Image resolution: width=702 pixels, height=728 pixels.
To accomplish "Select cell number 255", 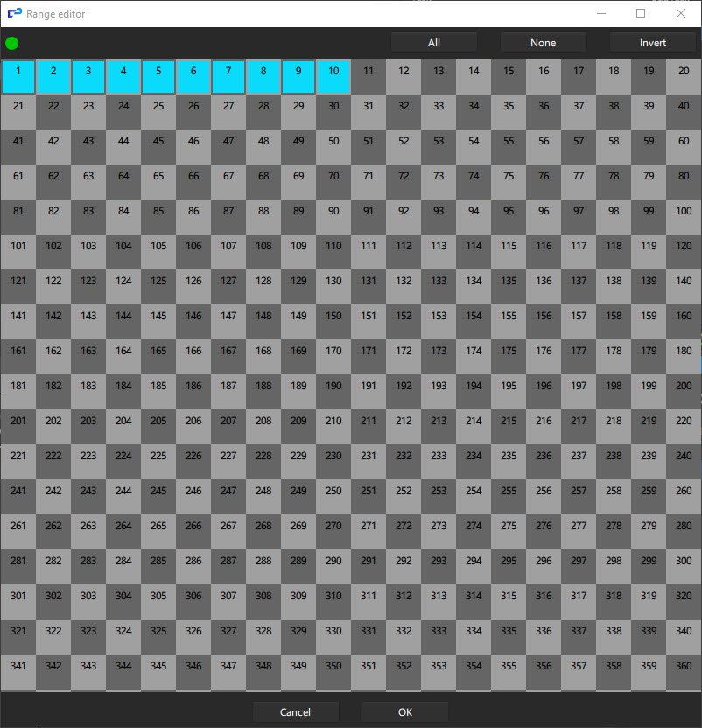I will point(508,491).
